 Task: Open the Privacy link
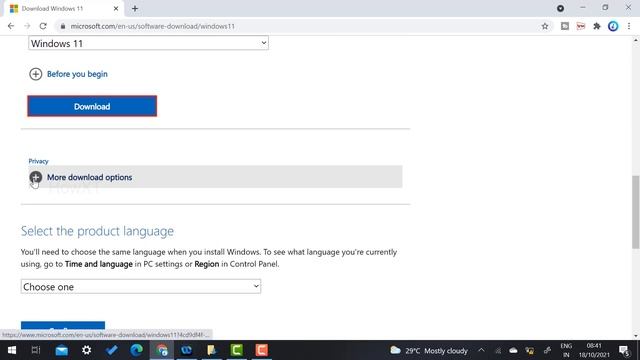[38, 161]
